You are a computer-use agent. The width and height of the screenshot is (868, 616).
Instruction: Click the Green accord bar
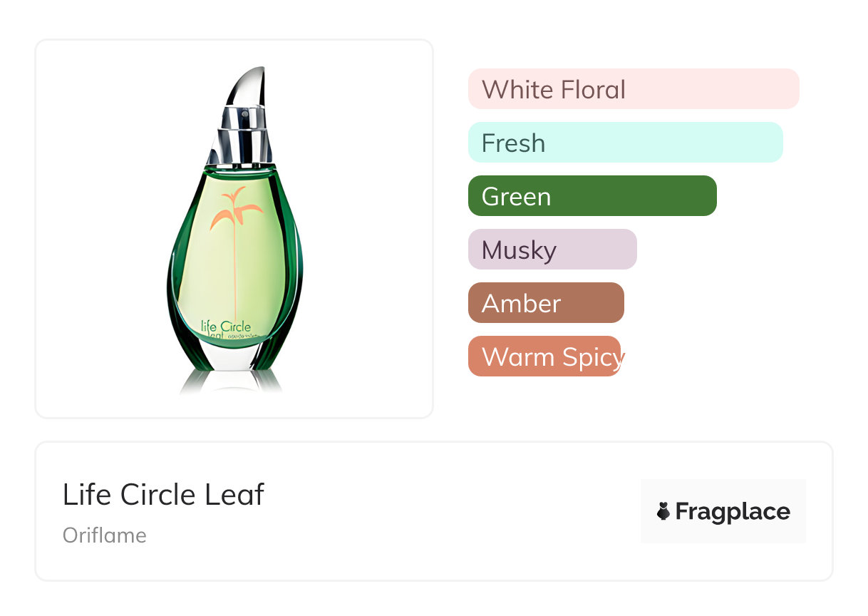pyautogui.click(x=591, y=196)
